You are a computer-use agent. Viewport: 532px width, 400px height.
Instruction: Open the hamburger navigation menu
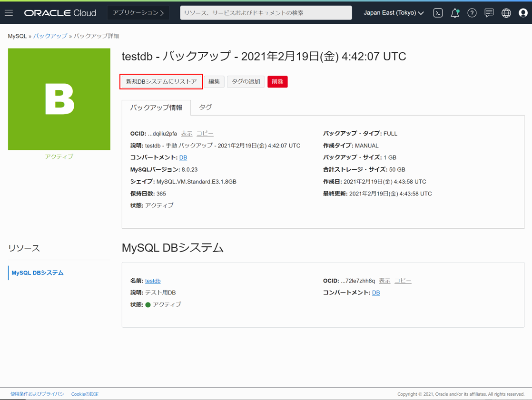click(x=9, y=13)
